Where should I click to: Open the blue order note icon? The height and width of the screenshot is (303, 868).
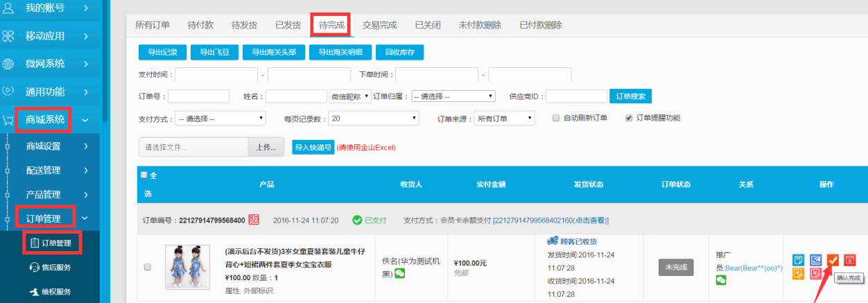coord(799,260)
